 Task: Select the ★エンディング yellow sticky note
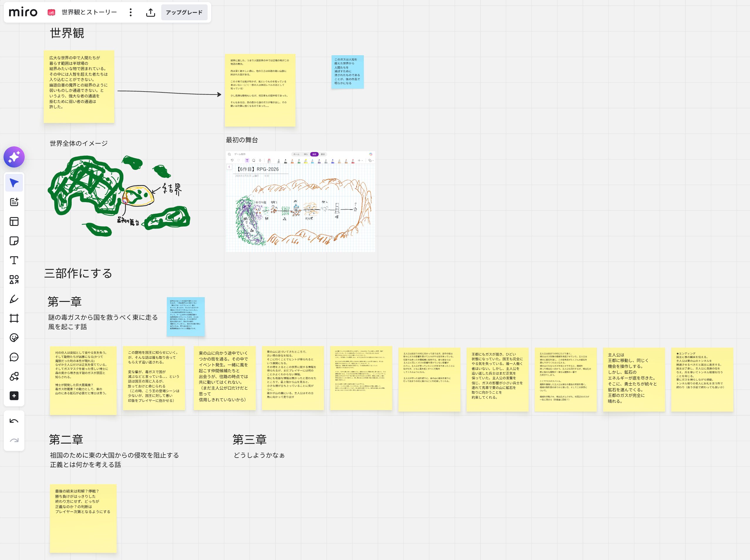click(702, 379)
